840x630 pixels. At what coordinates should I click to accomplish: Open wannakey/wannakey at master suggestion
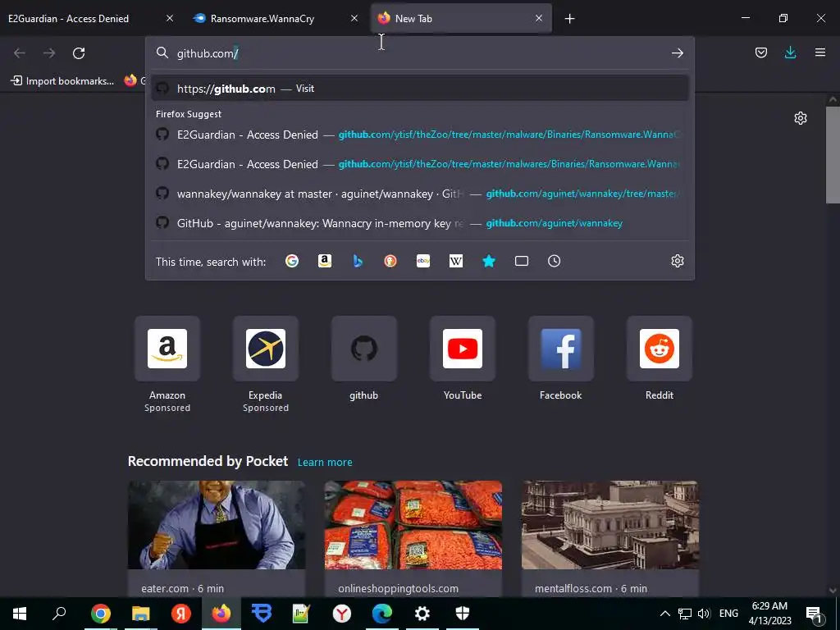point(420,194)
